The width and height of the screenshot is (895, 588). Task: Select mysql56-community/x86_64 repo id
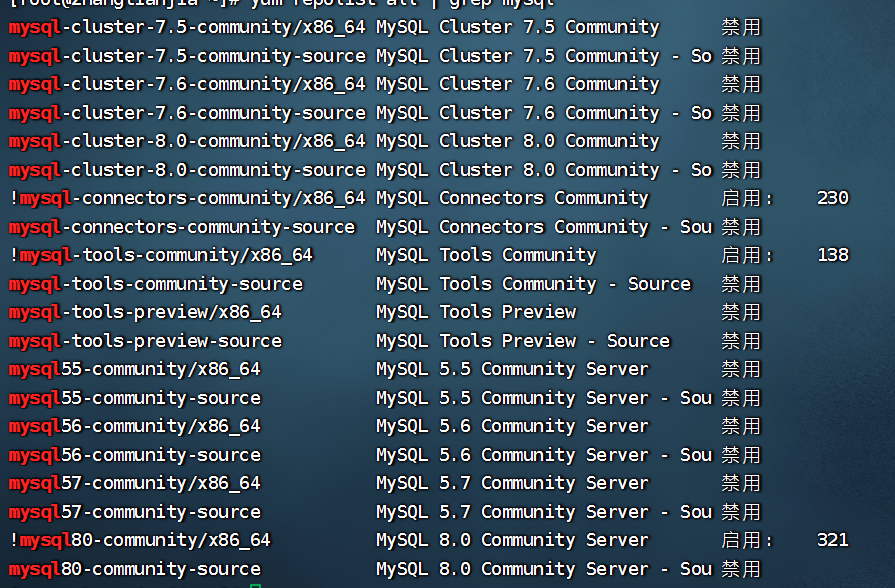[135, 426]
